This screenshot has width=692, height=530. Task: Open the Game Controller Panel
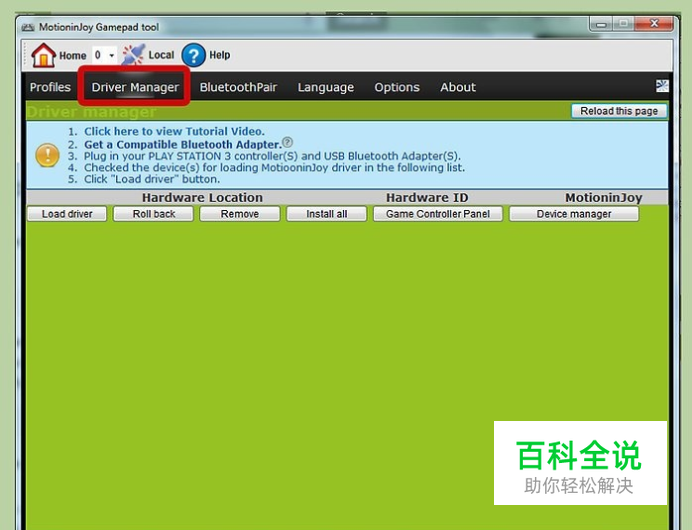coord(438,214)
